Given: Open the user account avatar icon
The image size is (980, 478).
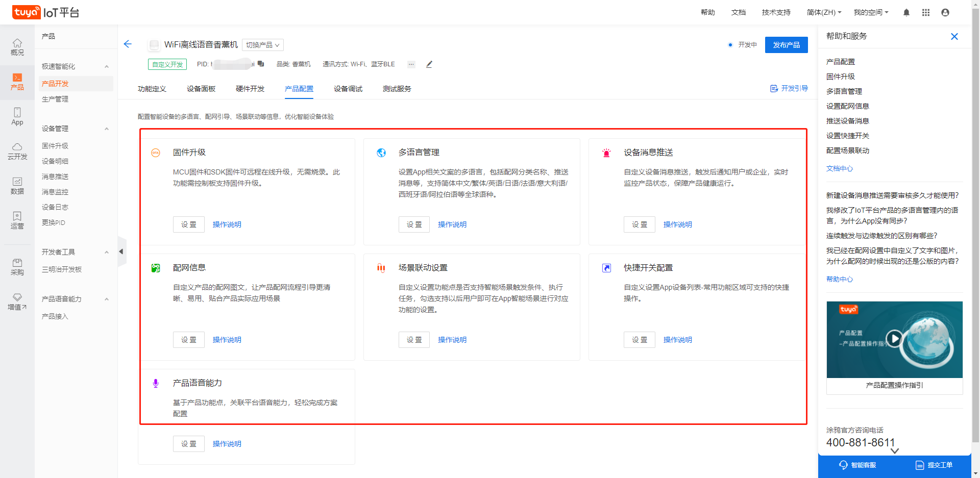Looking at the screenshot, I should [945, 12].
